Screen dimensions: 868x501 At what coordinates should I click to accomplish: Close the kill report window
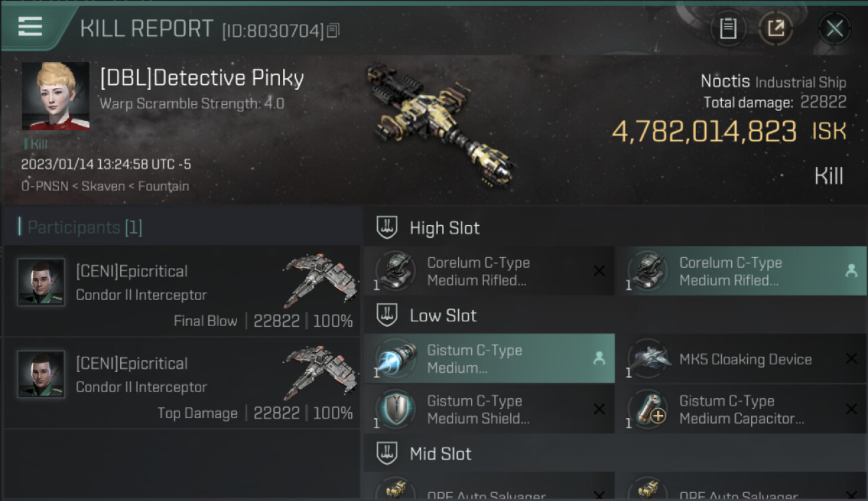[x=835, y=29]
